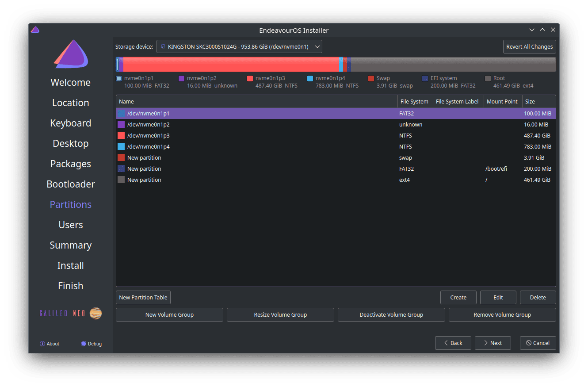Click the large red nvme0n1p3 segment in disk bar

[x=231, y=64]
